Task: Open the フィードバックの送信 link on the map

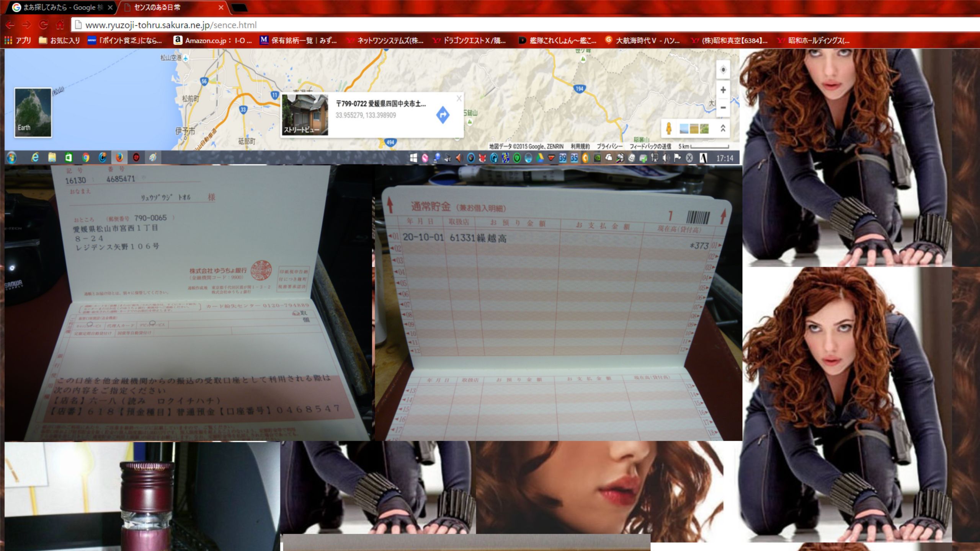Action: [650, 146]
